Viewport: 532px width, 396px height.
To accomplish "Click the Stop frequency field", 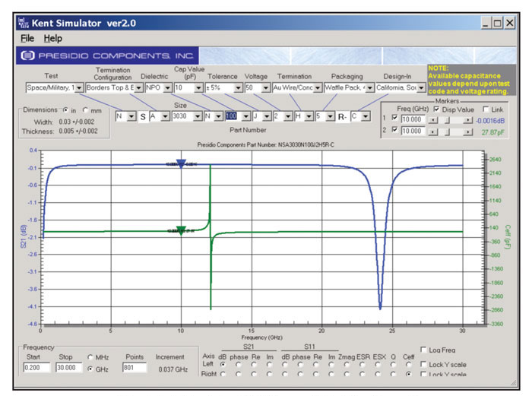I will [69, 367].
